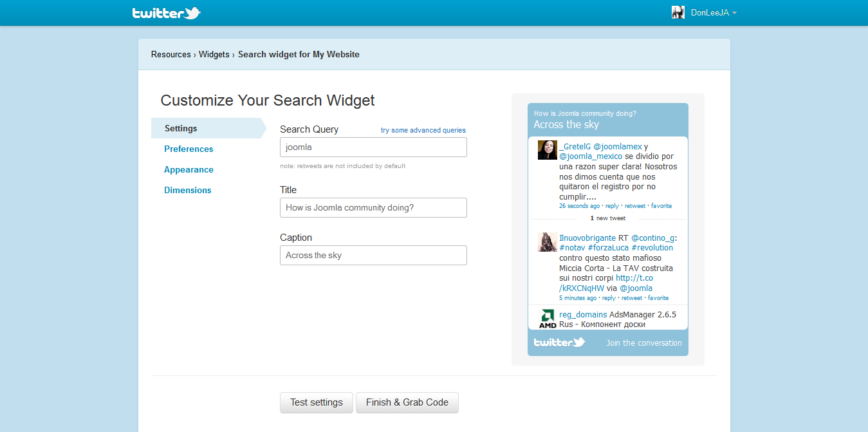Open the 'try some advanced queries' link

click(423, 130)
